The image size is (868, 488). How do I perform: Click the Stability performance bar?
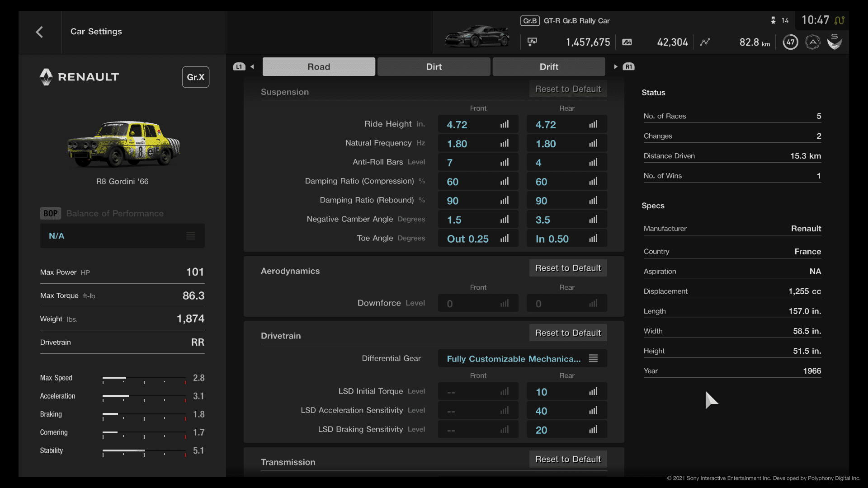[x=144, y=452]
